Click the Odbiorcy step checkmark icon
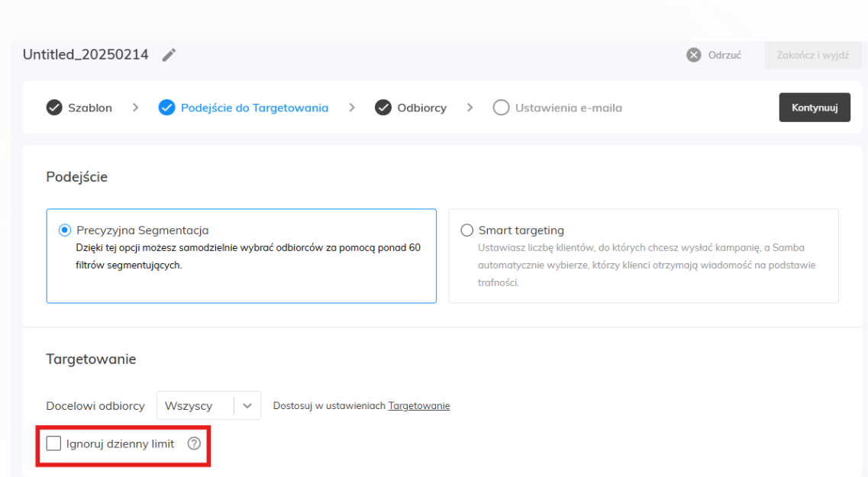Screen dimensions: 868x477 point(383,108)
